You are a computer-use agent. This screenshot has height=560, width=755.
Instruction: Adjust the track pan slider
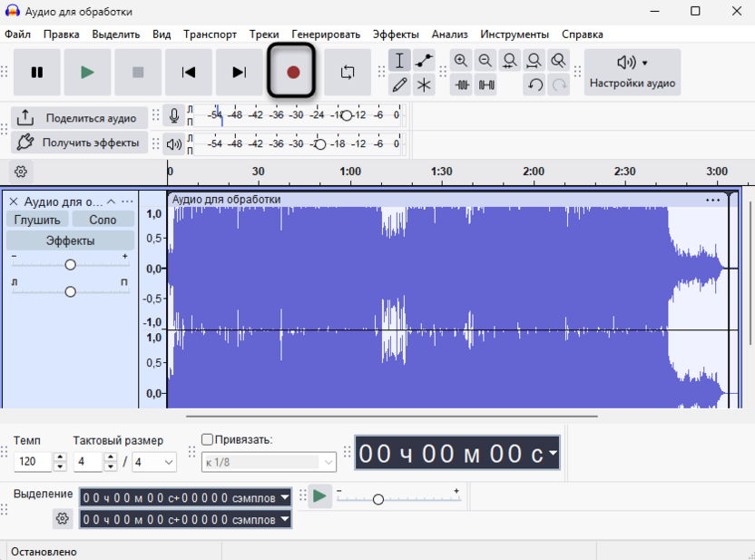click(x=70, y=291)
